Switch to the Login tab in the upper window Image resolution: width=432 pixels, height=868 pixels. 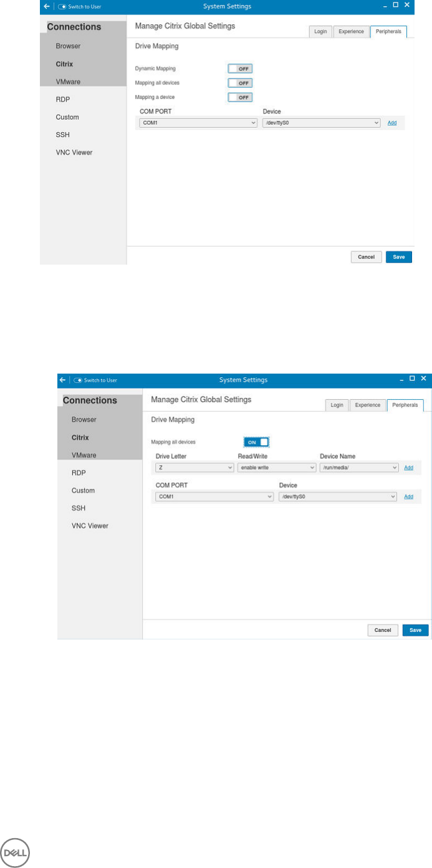tap(320, 32)
